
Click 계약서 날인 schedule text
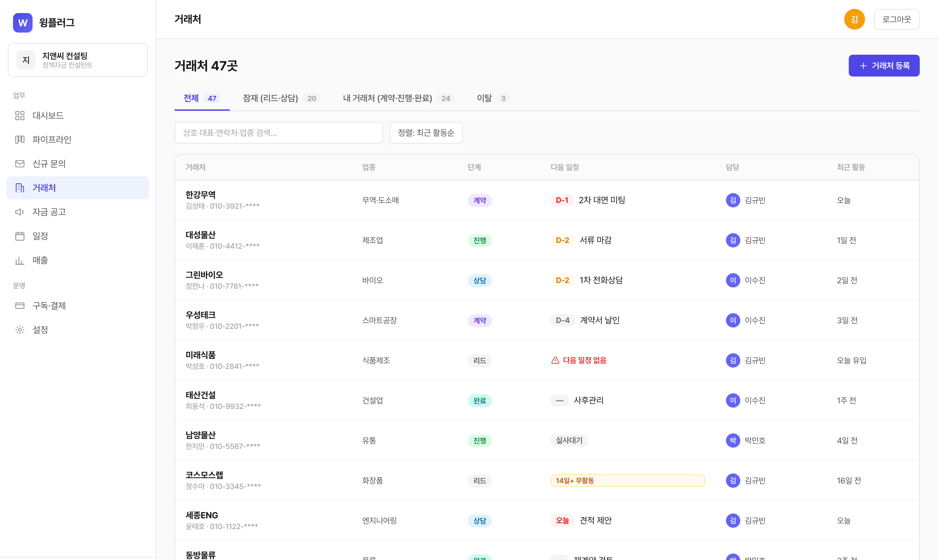pos(599,320)
